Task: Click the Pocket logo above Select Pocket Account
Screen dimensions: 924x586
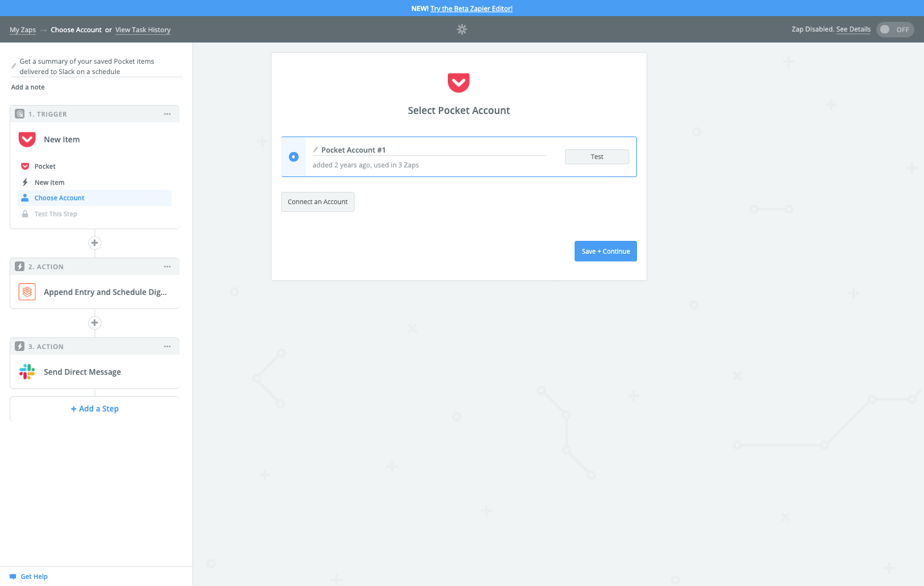Action: point(459,82)
